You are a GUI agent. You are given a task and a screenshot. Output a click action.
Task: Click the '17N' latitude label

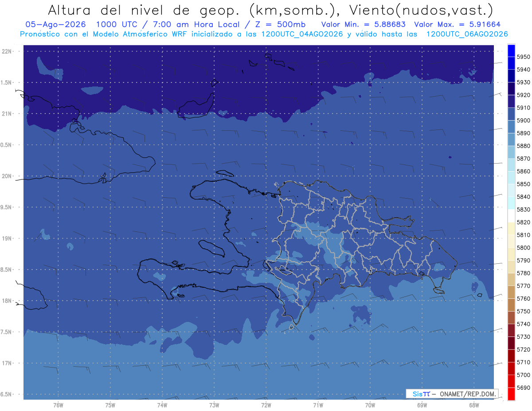point(8,363)
